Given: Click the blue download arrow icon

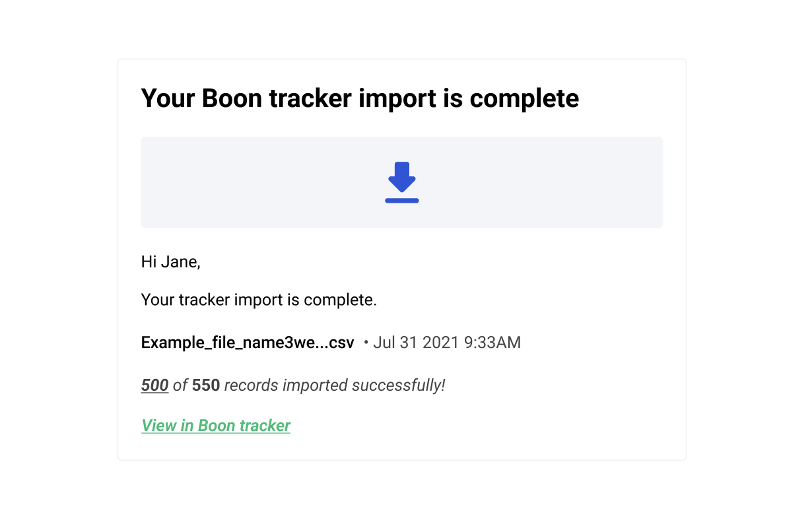Looking at the screenshot, I should pyautogui.click(x=402, y=177).
